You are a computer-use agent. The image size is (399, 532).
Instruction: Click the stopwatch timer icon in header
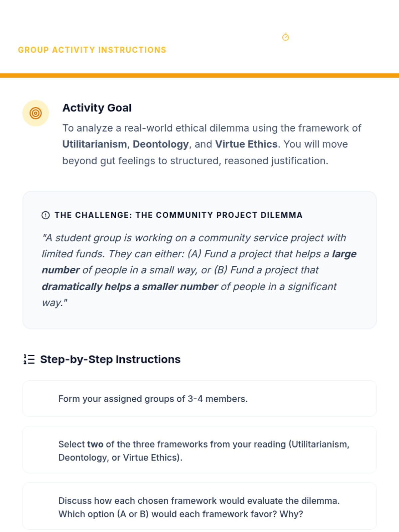coord(285,37)
